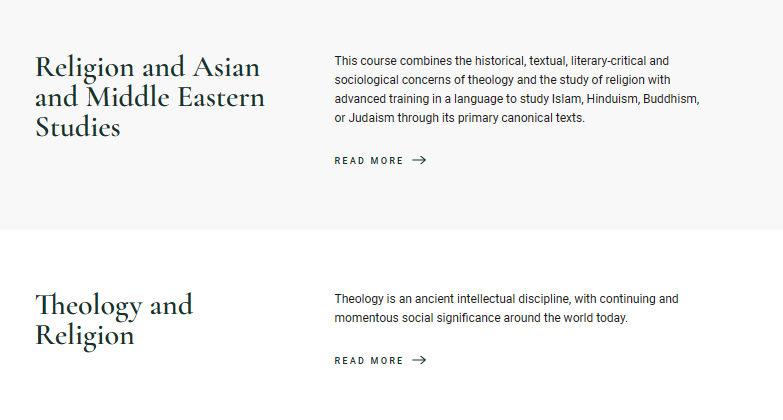Image resolution: width=783 pixels, height=420 pixels.
Task: Click the word "Studies" in the first heading
Action: 78,127
